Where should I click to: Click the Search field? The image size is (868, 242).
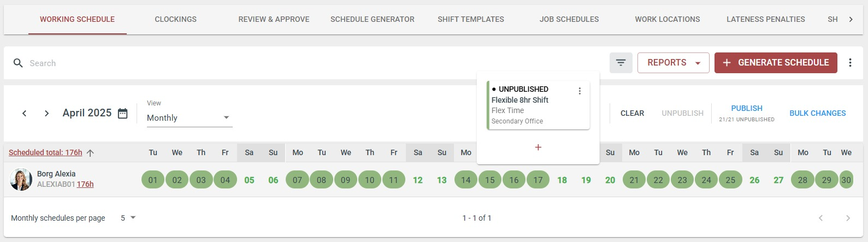pos(306,63)
